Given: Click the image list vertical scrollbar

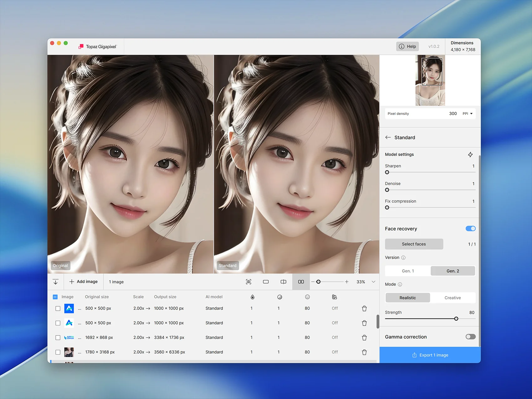Looking at the screenshot, I should click(378, 321).
